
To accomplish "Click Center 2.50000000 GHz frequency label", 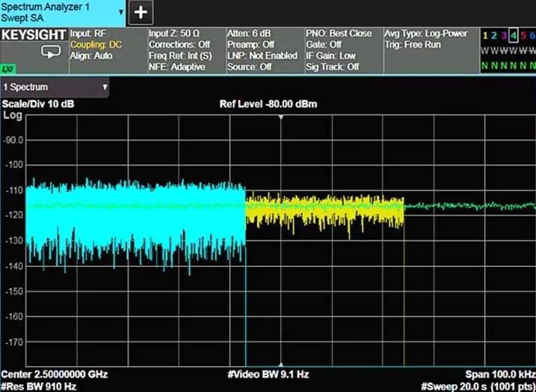I will pos(54,374).
